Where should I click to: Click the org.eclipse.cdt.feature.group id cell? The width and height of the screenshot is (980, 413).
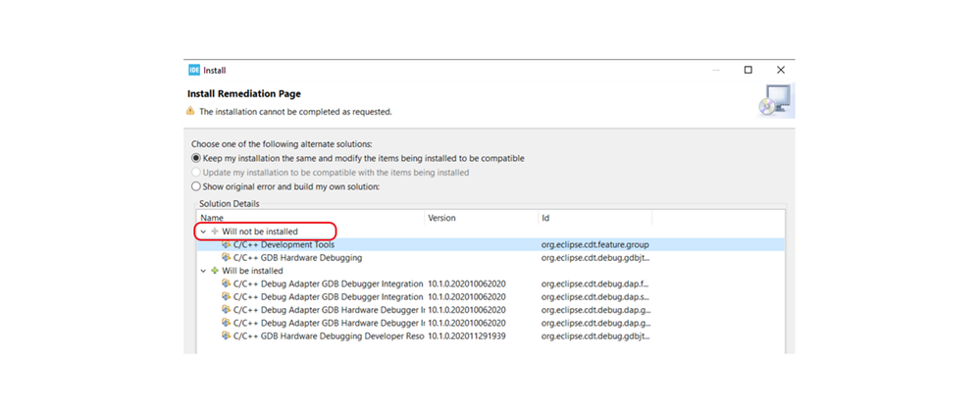pyautogui.click(x=595, y=245)
